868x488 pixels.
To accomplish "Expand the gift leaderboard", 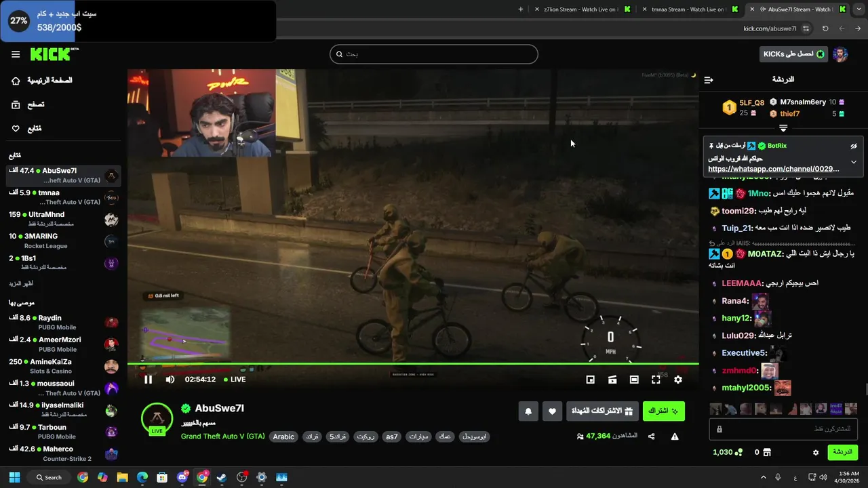I will pos(783,128).
